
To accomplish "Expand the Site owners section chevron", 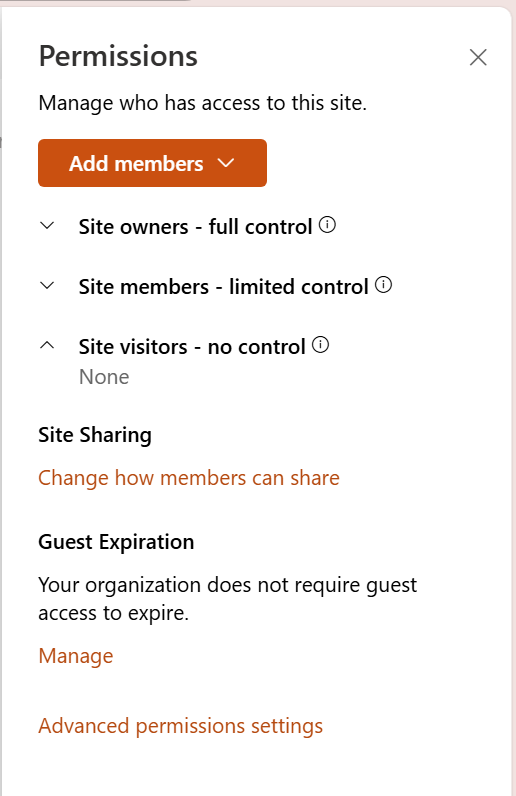I will 47,225.
